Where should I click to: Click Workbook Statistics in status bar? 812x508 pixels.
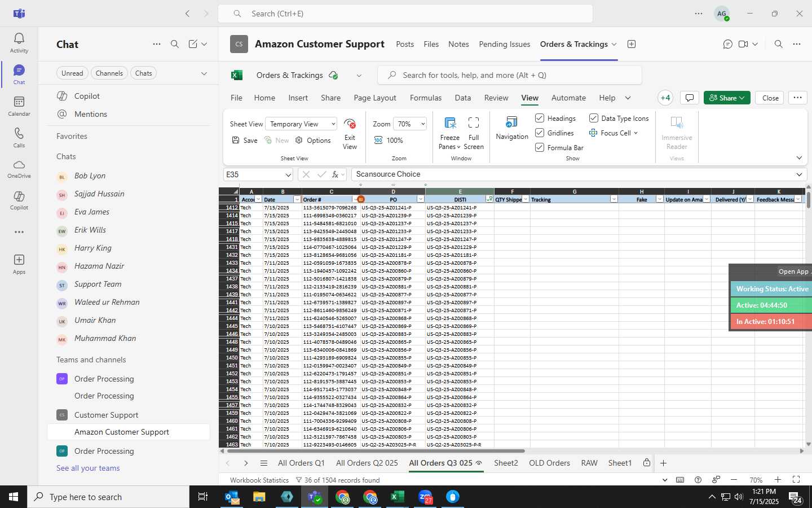[259, 480]
